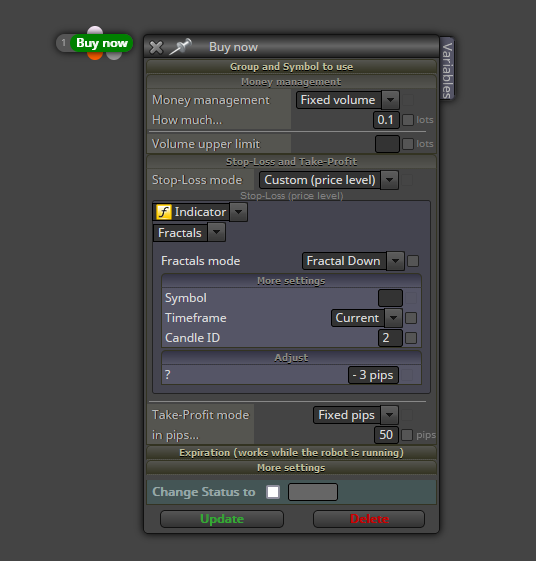Toggle checkbox beside Fractals mode
The height and width of the screenshot is (561, 536).
click(413, 261)
